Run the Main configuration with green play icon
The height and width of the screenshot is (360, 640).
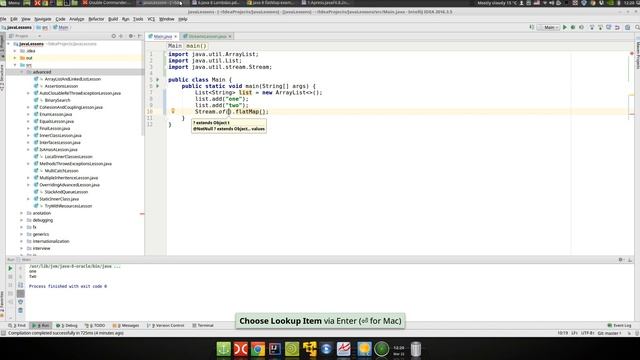[565, 27]
